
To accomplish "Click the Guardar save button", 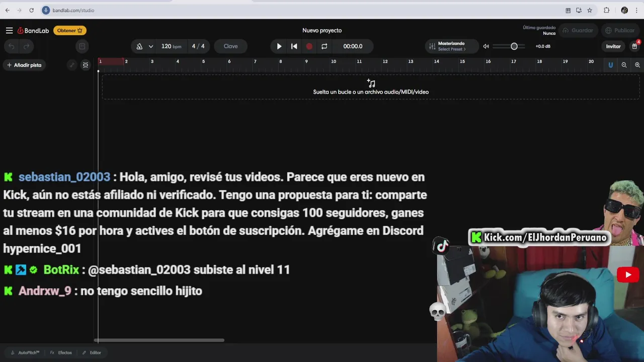I will pyautogui.click(x=577, y=31).
